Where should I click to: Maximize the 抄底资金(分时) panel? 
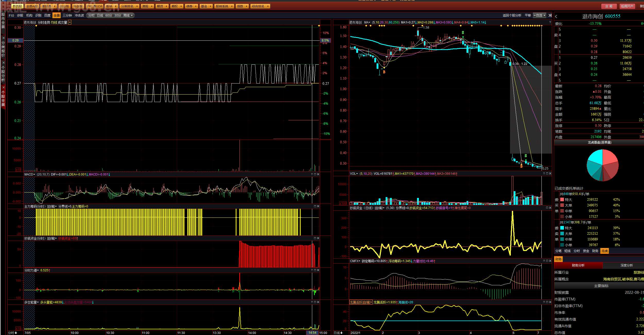(x=315, y=238)
